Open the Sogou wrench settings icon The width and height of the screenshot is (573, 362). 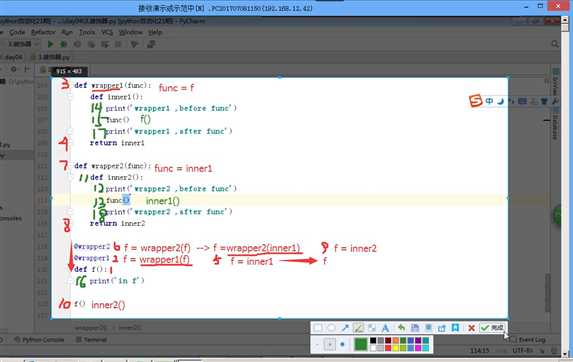[x=554, y=101]
